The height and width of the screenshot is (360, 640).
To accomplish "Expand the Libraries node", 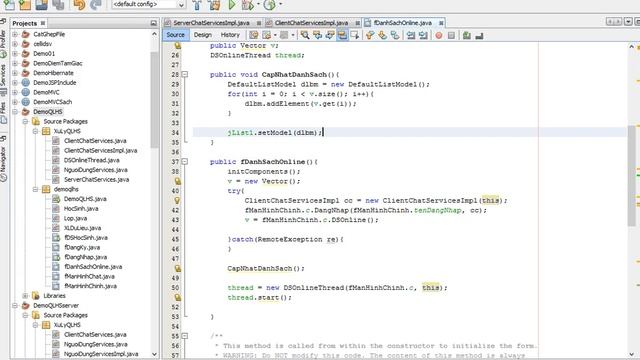I will point(25,296).
